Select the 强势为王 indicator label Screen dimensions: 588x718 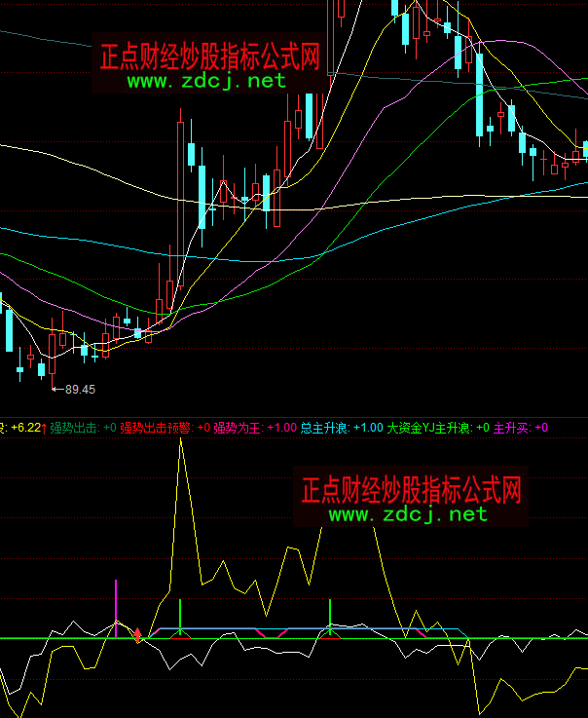[238, 428]
